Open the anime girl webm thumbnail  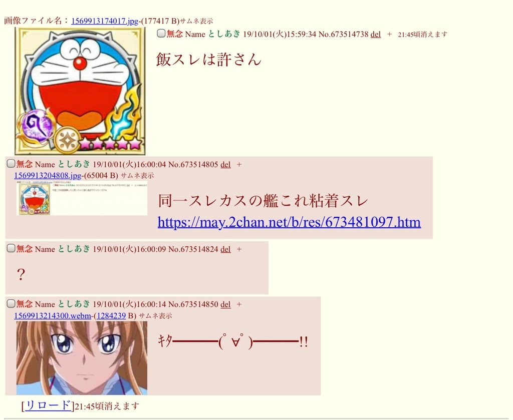(x=82, y=358)
